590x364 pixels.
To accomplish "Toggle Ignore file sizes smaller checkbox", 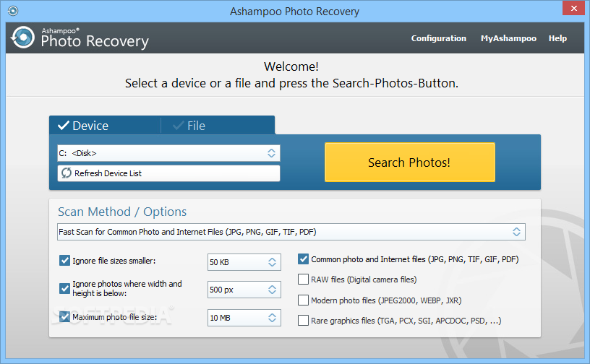I will pos(65,260).
